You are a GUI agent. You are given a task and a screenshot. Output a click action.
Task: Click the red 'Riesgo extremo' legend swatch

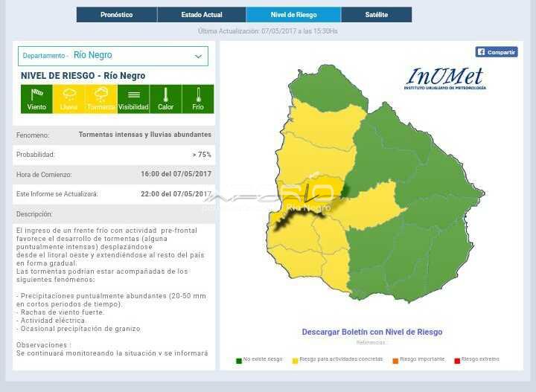(x=457, y=360)
